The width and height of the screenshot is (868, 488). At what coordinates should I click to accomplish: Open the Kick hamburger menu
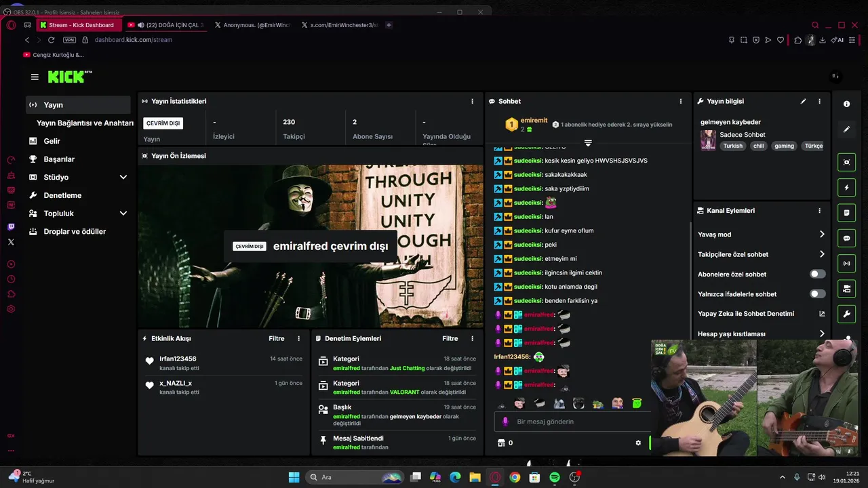[35, 77]
